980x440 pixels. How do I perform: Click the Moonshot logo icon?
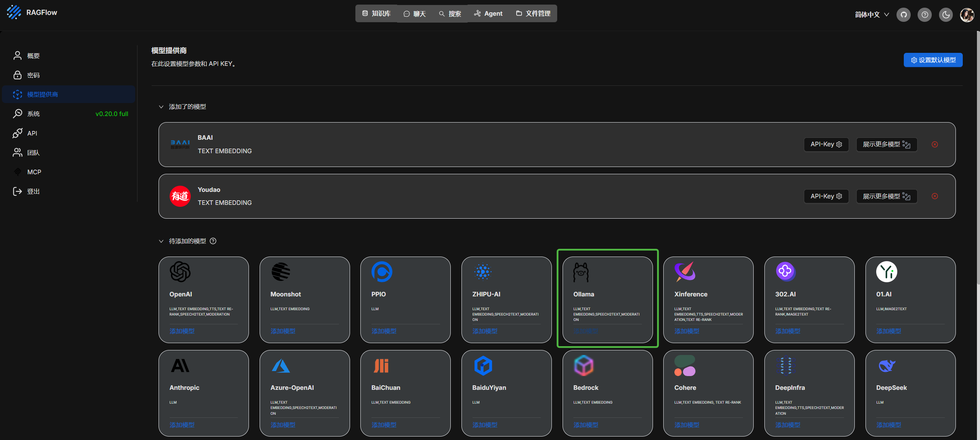[281, 272]
